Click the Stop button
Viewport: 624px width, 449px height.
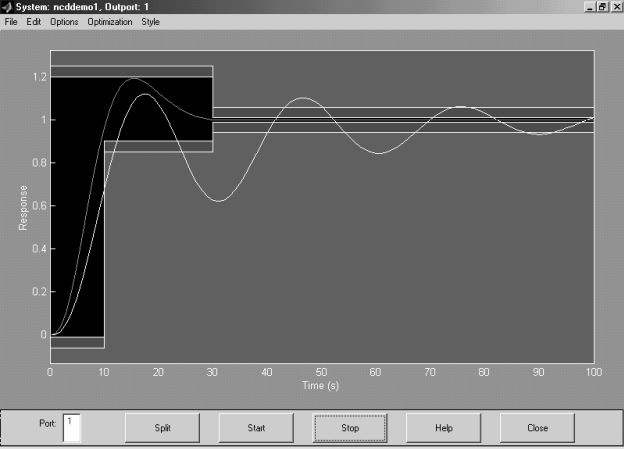click(350, 428)
